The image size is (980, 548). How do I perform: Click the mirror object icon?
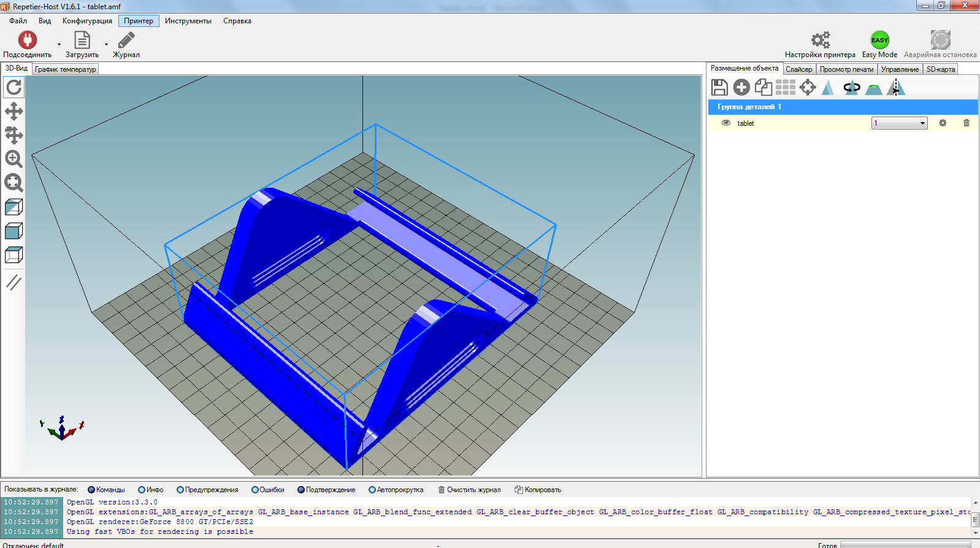click(896, 88)
